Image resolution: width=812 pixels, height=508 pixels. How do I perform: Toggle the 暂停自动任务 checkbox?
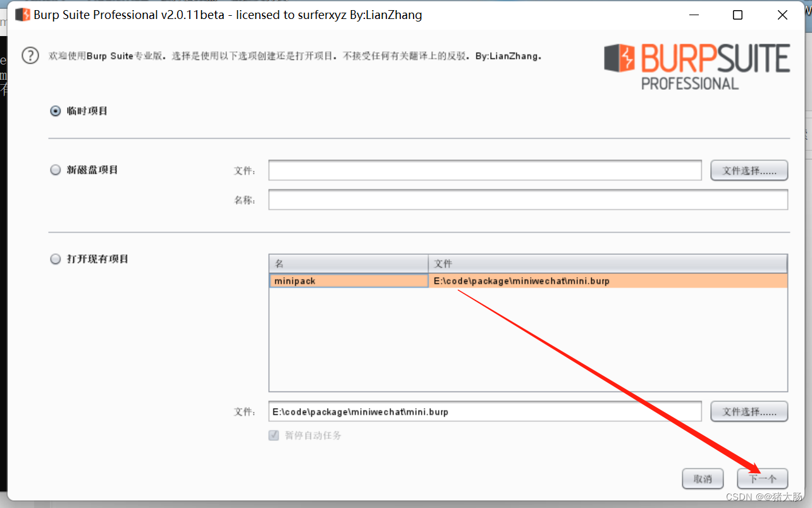(x=274, y=435)
